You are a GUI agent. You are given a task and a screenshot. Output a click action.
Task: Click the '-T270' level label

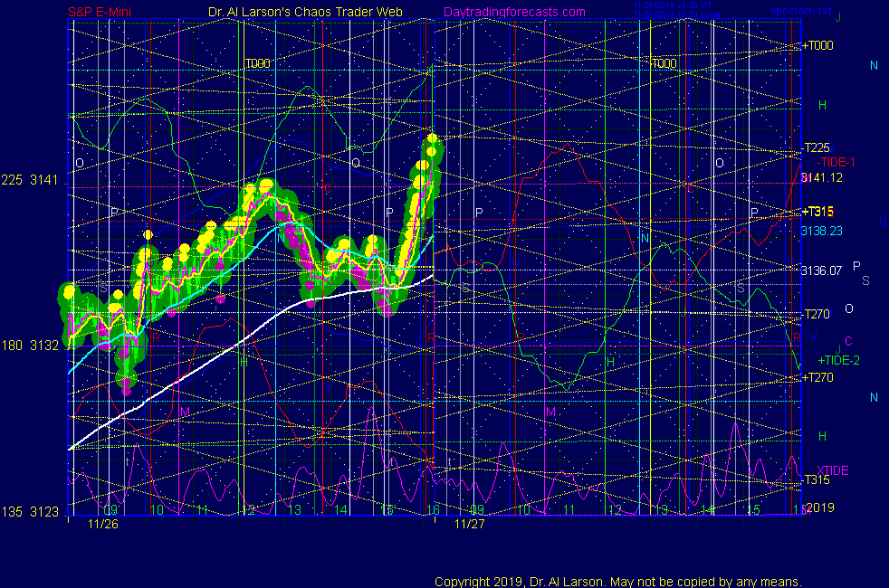(816, 314)
